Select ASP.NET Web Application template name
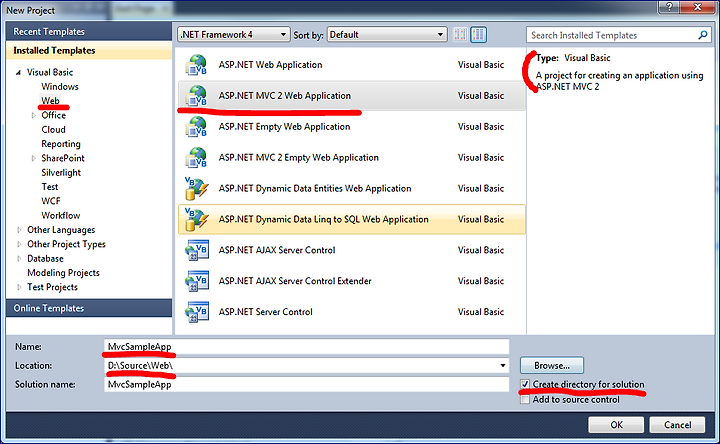The width and height of the screenshot is (720, 444). (x=270, y=65)
